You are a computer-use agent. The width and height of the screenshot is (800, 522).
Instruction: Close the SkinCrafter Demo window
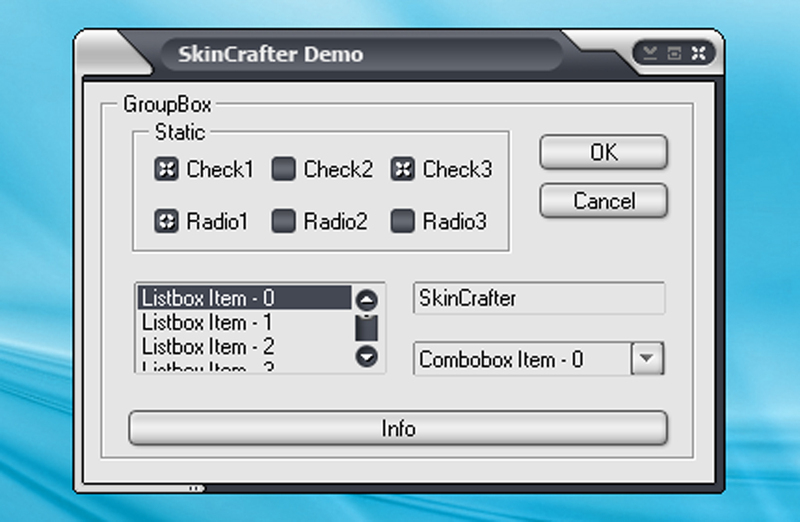point(698,53)
